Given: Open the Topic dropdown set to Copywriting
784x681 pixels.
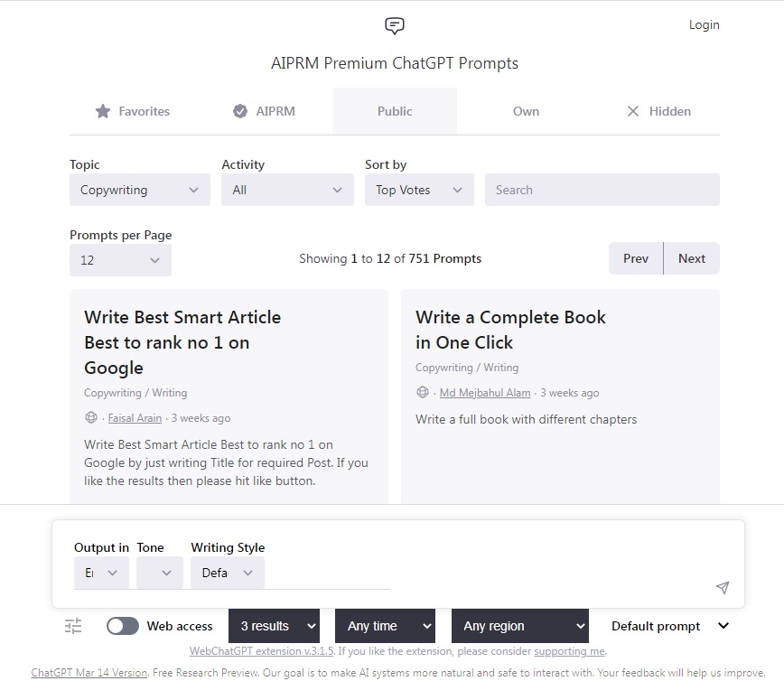Looking at the screenshot, I should (139, 190).
